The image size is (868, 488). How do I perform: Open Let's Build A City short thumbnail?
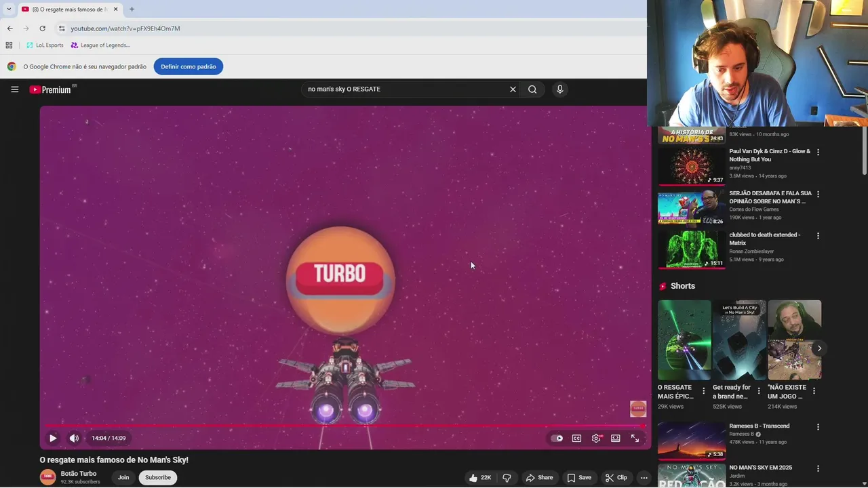click(x=739, y=340)
